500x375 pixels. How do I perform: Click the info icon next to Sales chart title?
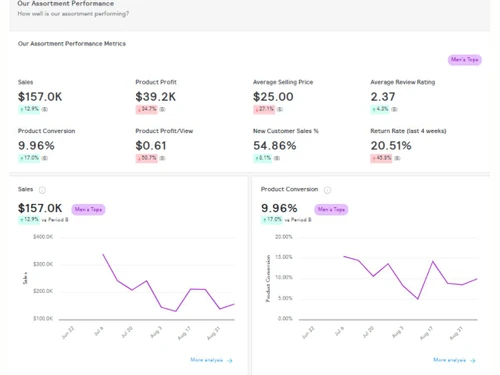point(42,190)
